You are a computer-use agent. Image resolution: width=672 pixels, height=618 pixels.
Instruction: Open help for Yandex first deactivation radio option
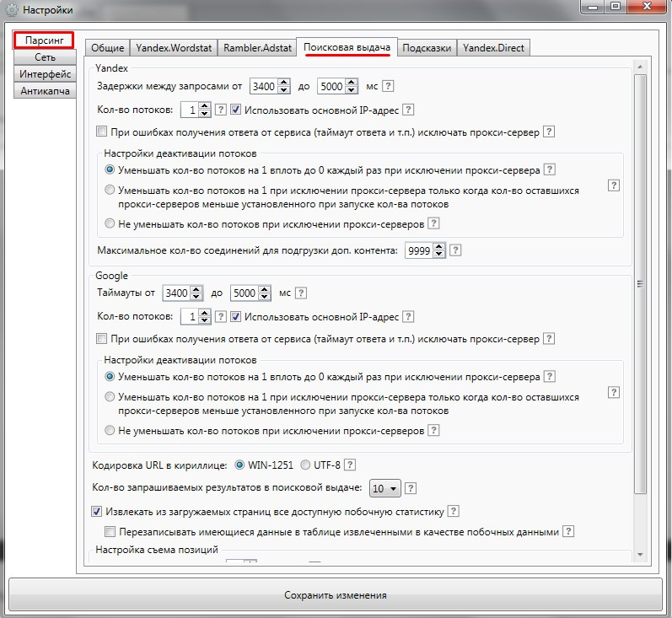(550, 169)
